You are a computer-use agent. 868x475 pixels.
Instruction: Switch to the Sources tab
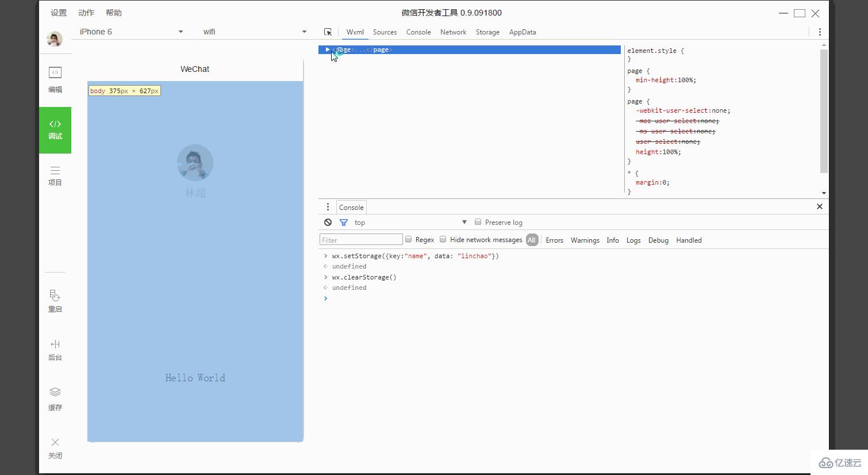point(385,32)
